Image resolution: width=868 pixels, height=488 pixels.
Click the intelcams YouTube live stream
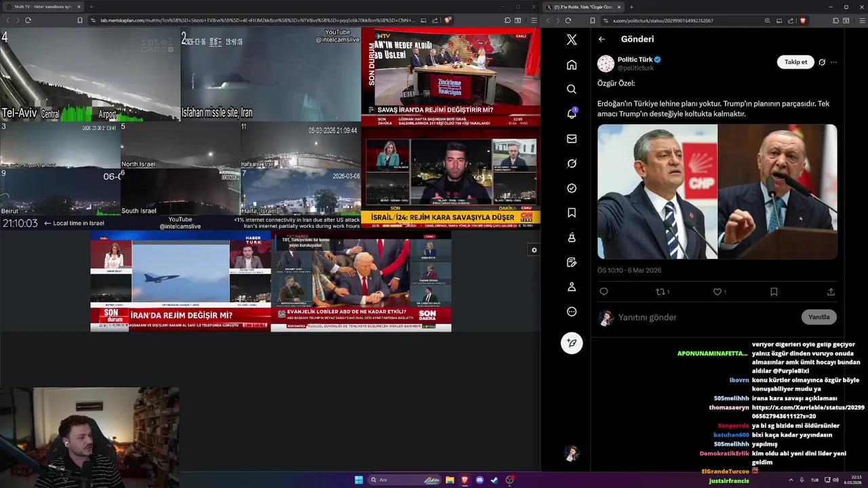tap(180, 129)
